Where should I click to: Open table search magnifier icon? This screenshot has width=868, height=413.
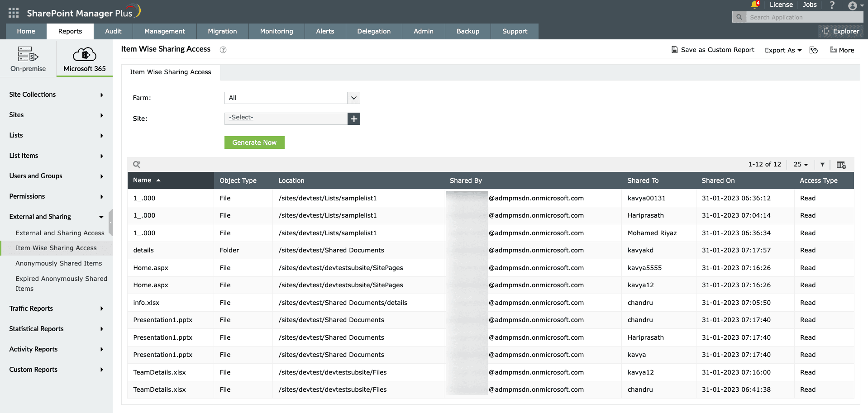(137, 164)
